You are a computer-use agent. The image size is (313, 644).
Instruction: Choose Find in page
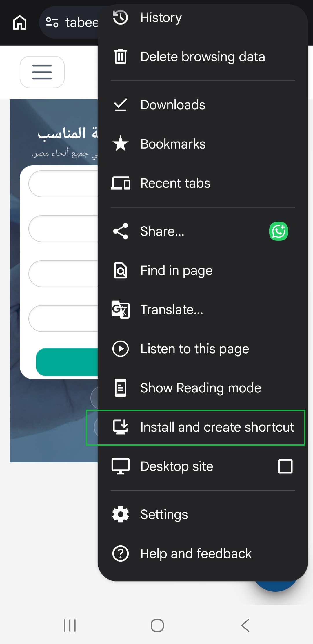click(203, 270)
